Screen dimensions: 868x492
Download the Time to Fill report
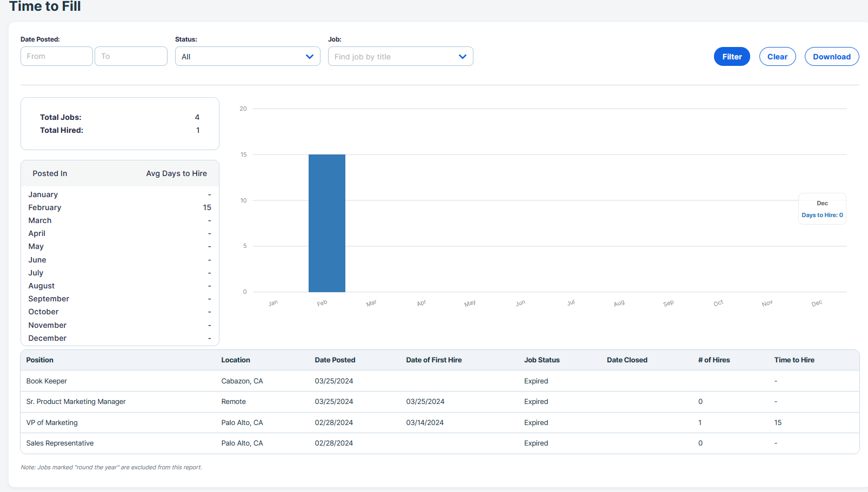[x=831, y=57]
